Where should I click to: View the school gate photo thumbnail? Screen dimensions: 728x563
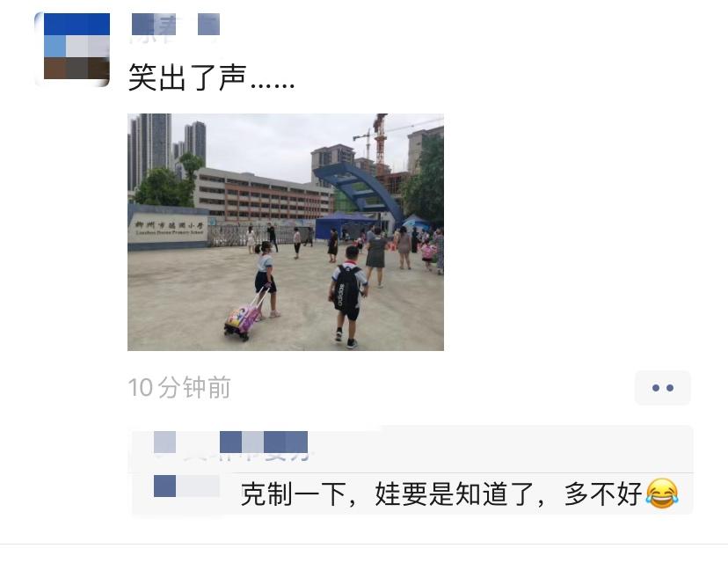[286, 231]
